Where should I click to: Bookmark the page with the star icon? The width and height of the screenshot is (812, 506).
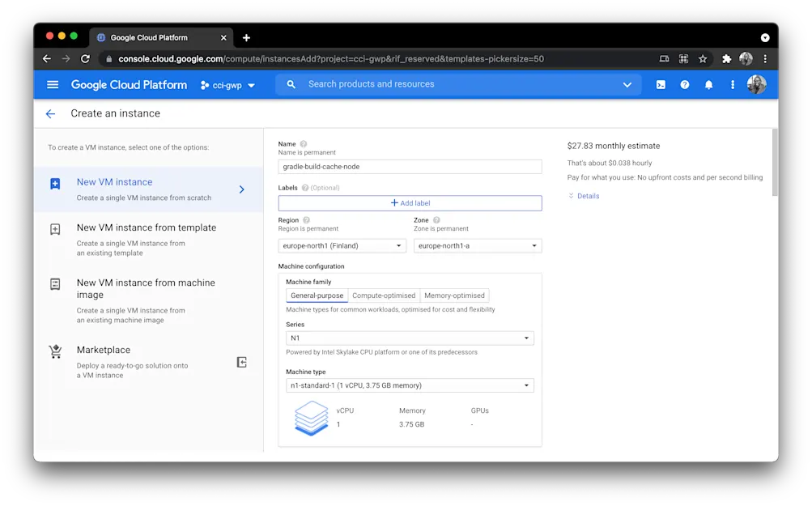pos(703,58)
